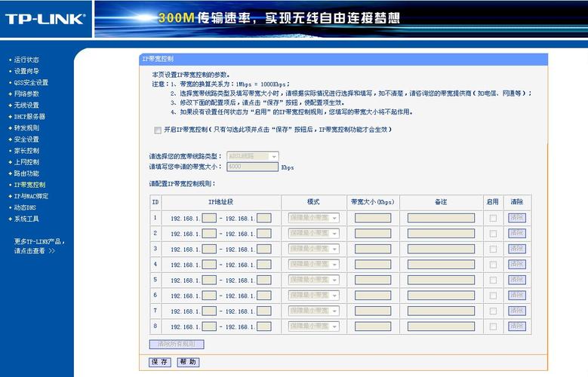Viewport: 588px width, 377px height.
Task: Expand 无线设置 in the sidebar
Action: [x=26, y=105]
